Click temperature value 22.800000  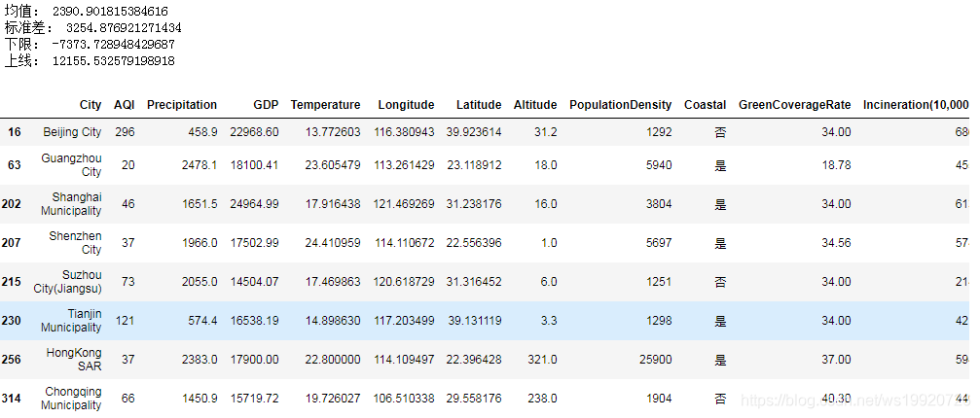(332, 360)
